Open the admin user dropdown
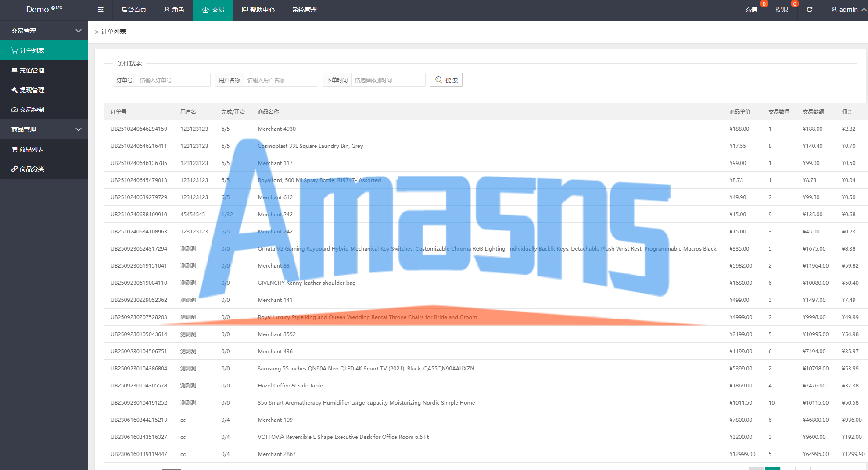The width and height of the screenshot is (868, 470). click(848, 10)
